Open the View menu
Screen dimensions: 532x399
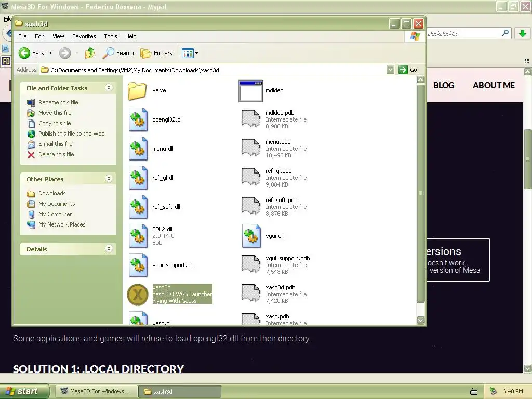click(x=58, y=36)
